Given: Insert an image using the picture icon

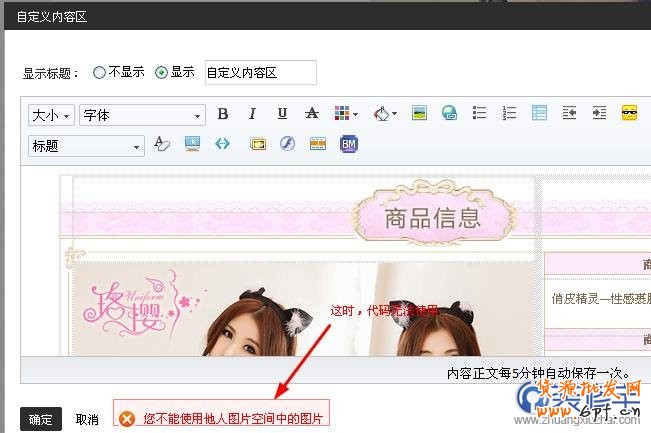Looking at the screenshot, I should click(x=420, y=114).
